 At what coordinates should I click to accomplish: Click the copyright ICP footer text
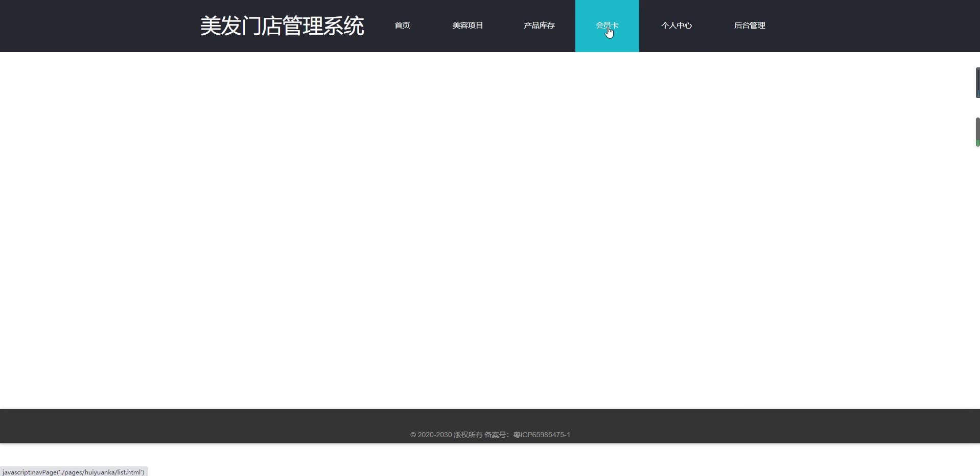pyautogui.click(x=490, y=435)
